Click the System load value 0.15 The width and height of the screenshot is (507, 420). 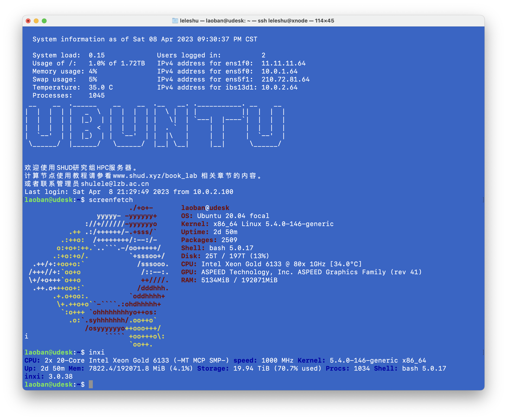coord(97,55)
